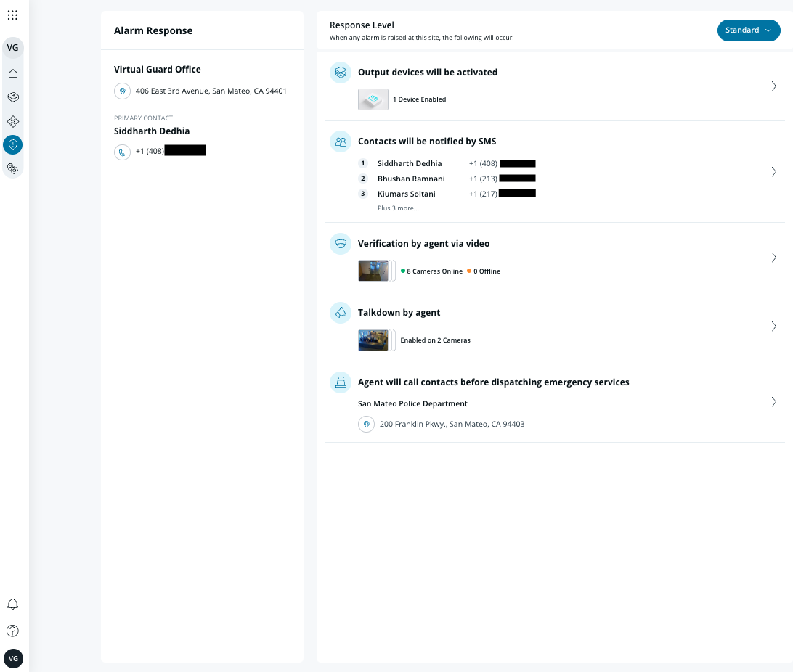Expand the emergency services dispatch chevron
Viewport: 793px width, 672px height.
tap(773, 402)
